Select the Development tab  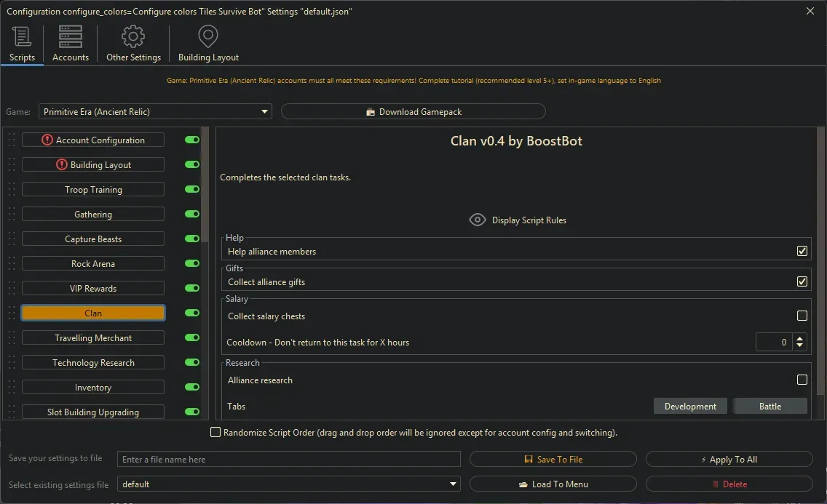pos(690,406)
